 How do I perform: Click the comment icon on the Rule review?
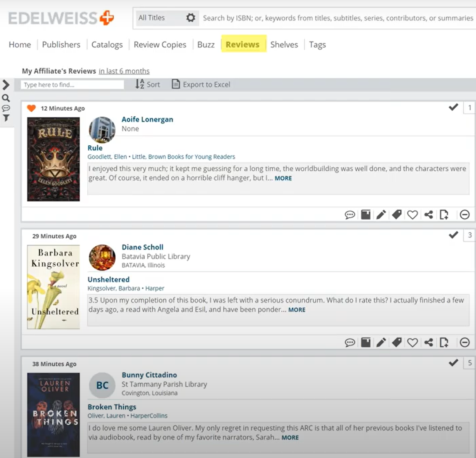click(x=350, y=215)
